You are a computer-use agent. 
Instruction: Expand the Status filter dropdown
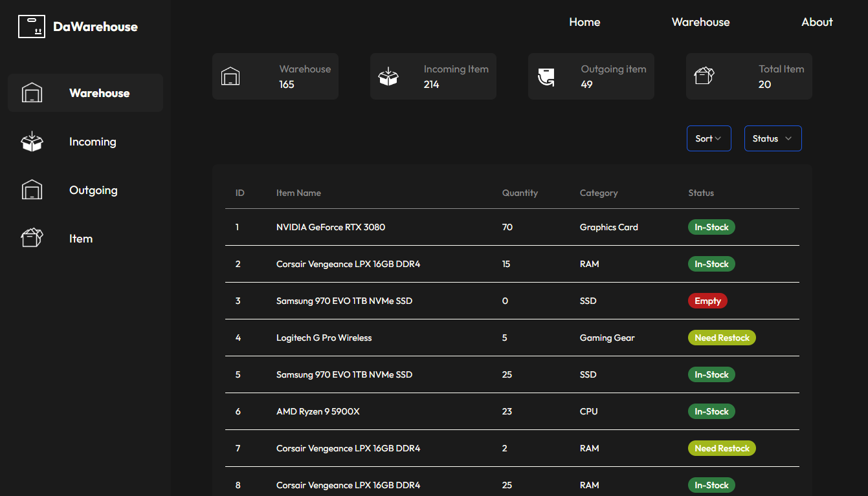(x=772, y=138)
